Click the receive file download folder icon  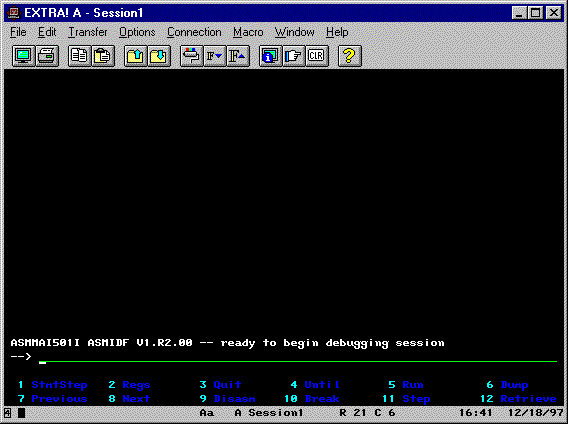(159, 56)
